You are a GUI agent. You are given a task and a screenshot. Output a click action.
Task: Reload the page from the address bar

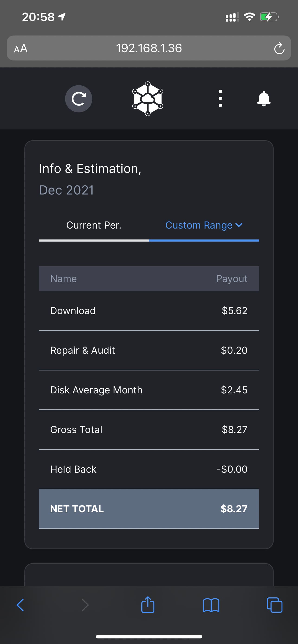click(x=279, y=48)
